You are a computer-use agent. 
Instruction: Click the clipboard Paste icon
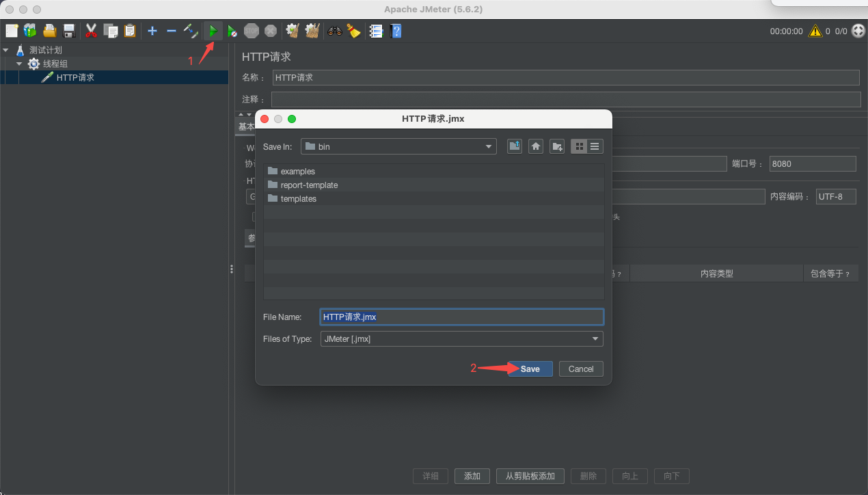(x=130, y=31)
